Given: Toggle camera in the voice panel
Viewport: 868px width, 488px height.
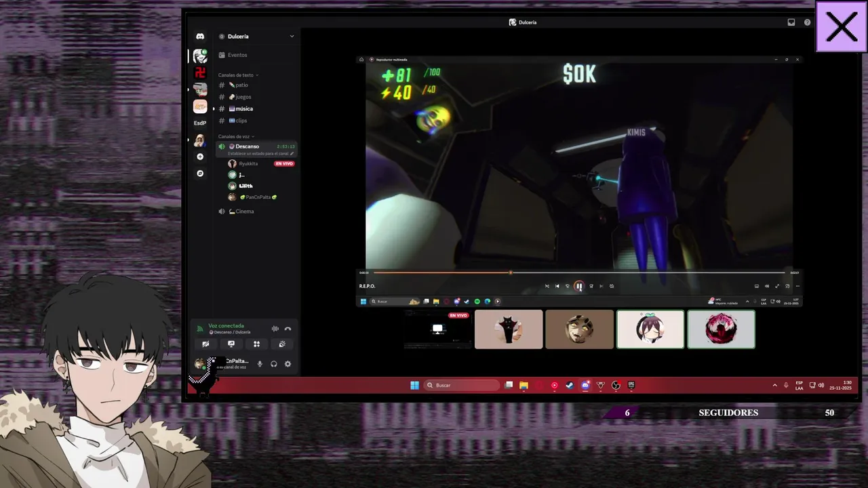Looking at the screenshot, I should 205,344.
